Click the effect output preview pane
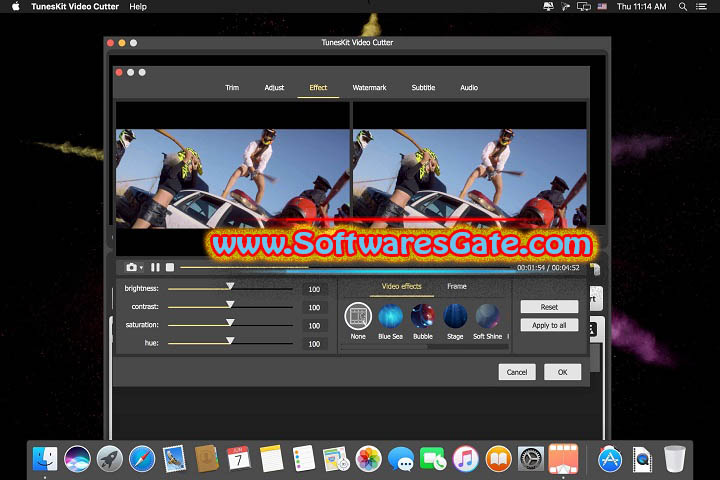Viewport: 720px width, 480px height. coord(470,178)
